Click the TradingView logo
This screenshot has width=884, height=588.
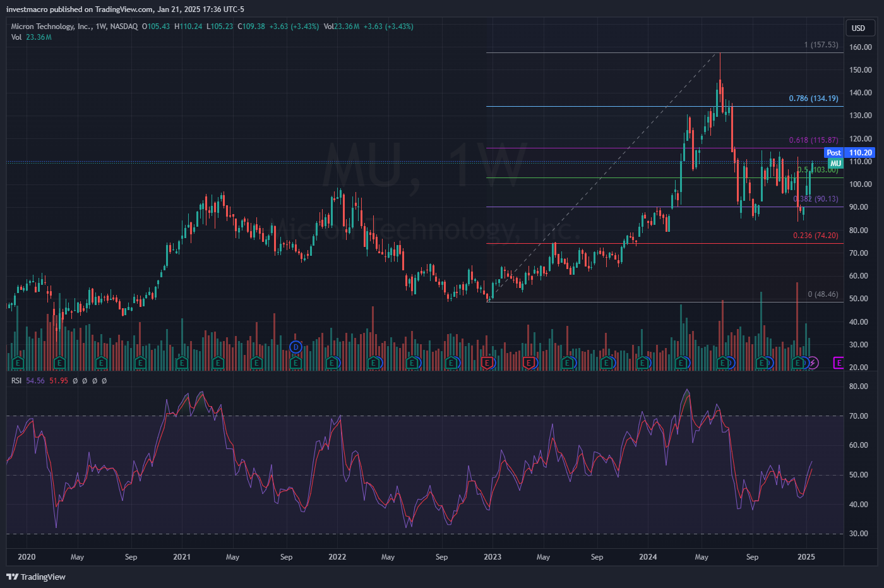tap(36, 577)
